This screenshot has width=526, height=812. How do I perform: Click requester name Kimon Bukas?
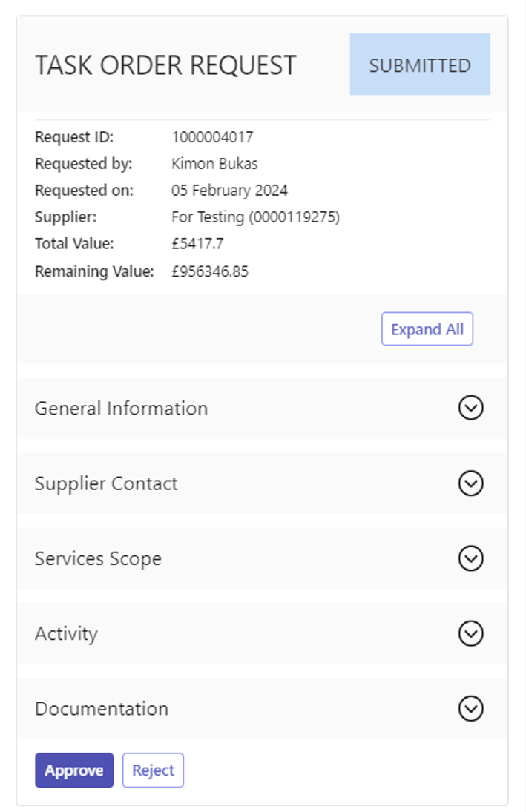(214, 164)
